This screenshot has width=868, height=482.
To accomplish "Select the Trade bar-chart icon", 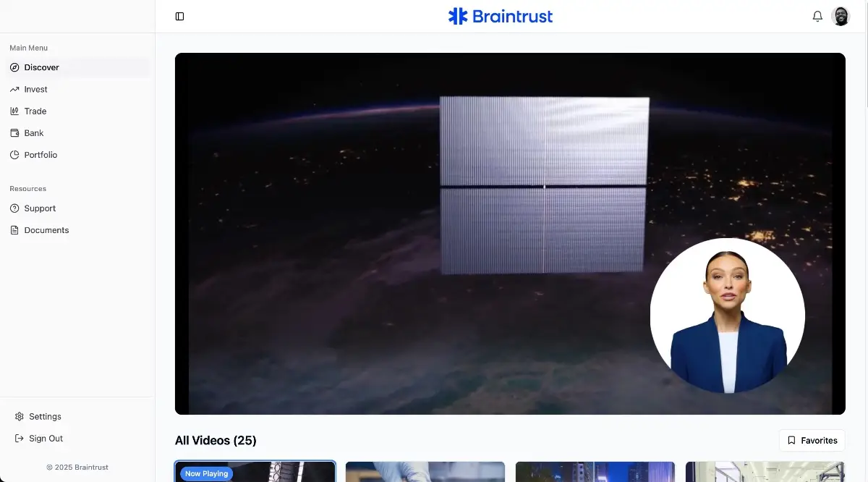I will pyautogui.click(x=14, y=111).
